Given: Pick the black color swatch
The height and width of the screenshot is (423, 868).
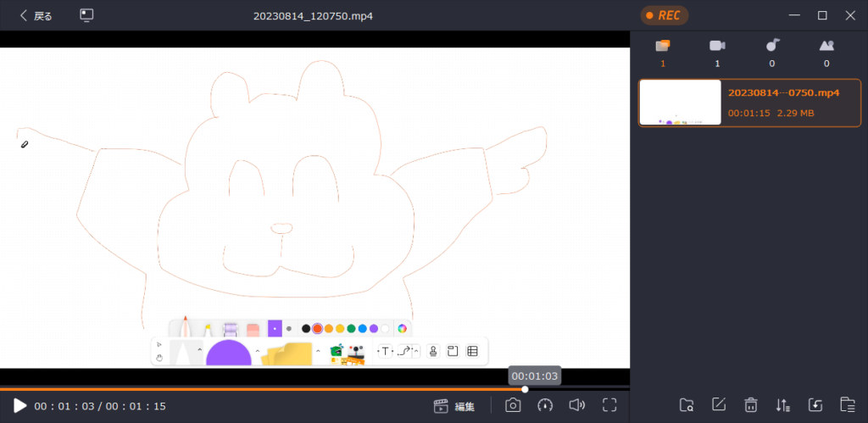Looking at the screenshot, I should click(x=306, y=328).
